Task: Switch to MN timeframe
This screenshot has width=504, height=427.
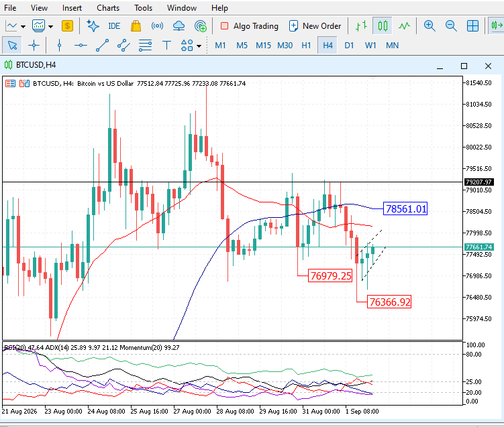Action: point(392,46)
